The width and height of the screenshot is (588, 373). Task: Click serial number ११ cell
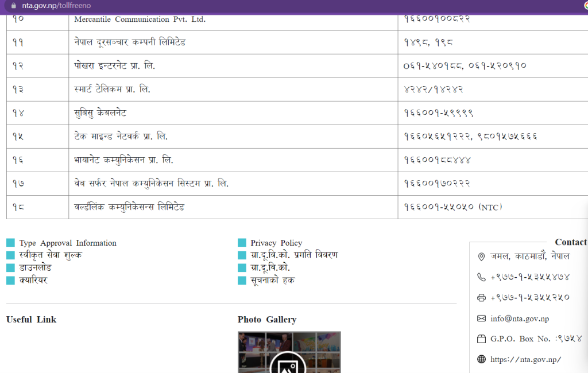(37, 42)
